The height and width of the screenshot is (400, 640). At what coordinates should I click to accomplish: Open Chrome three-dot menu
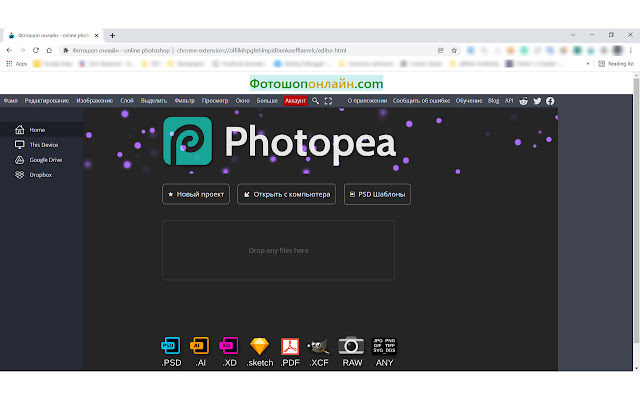coord(631,50)
